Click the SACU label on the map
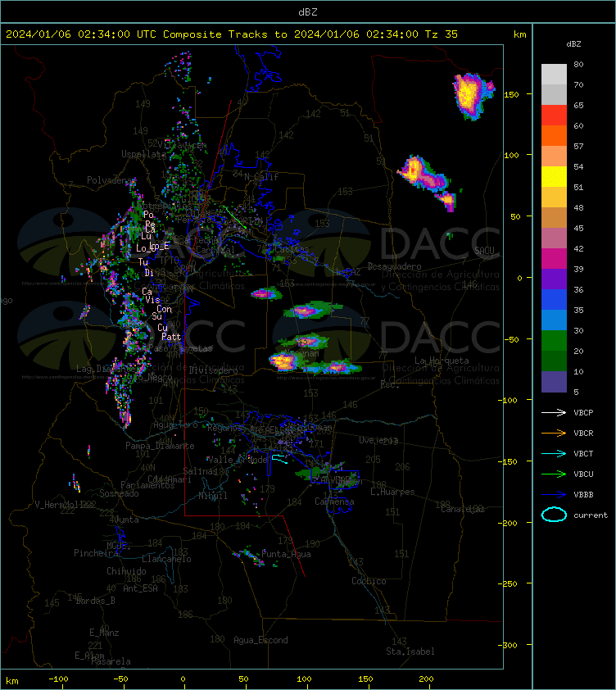 [x=484, y=251]
